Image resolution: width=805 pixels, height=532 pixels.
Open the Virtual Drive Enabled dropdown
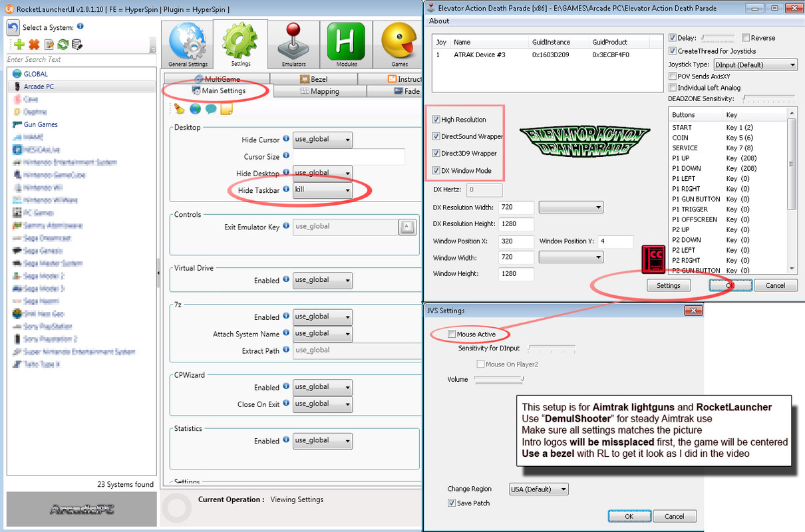323,280
